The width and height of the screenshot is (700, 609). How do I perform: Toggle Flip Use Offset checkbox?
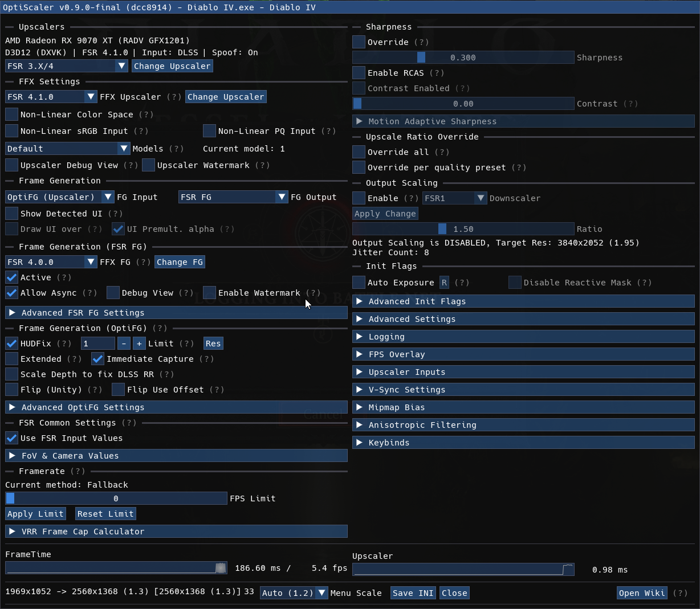point(118,390)
